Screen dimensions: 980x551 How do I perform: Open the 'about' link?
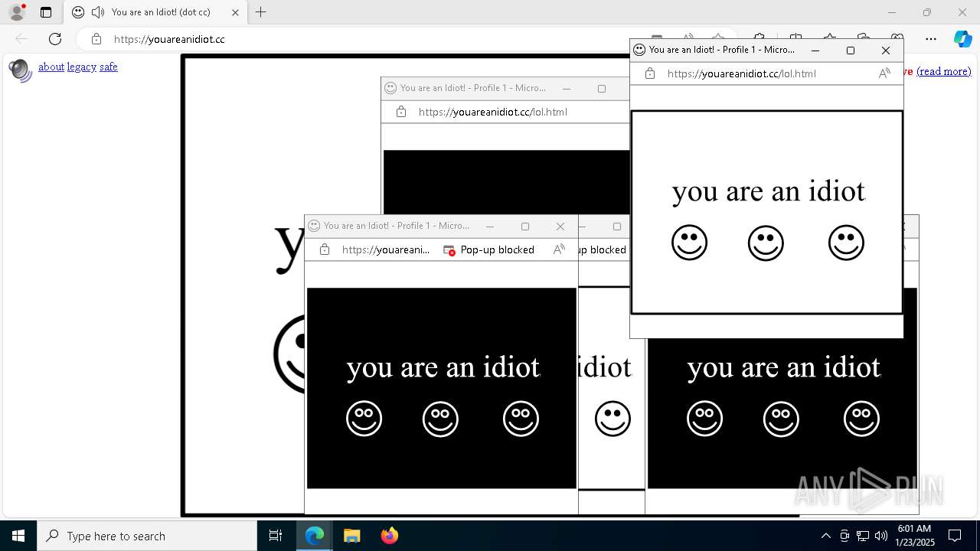(x=51, y=67)
